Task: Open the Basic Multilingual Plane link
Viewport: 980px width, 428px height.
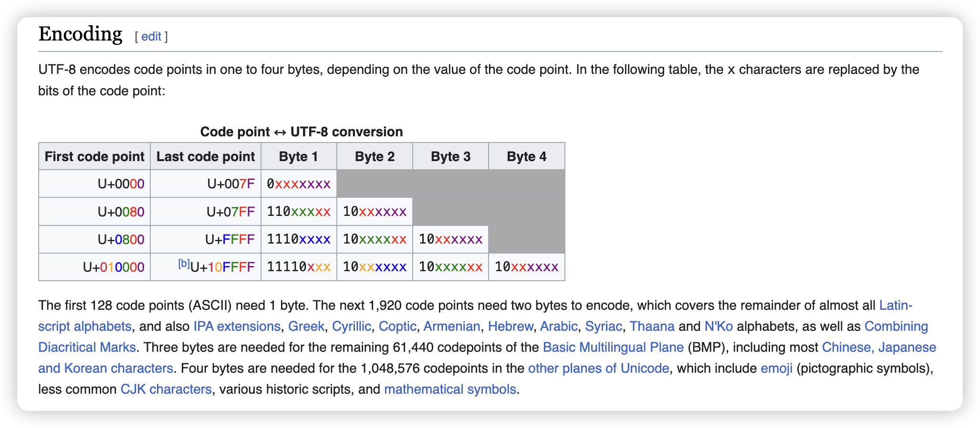Action: tap(613, 347)
